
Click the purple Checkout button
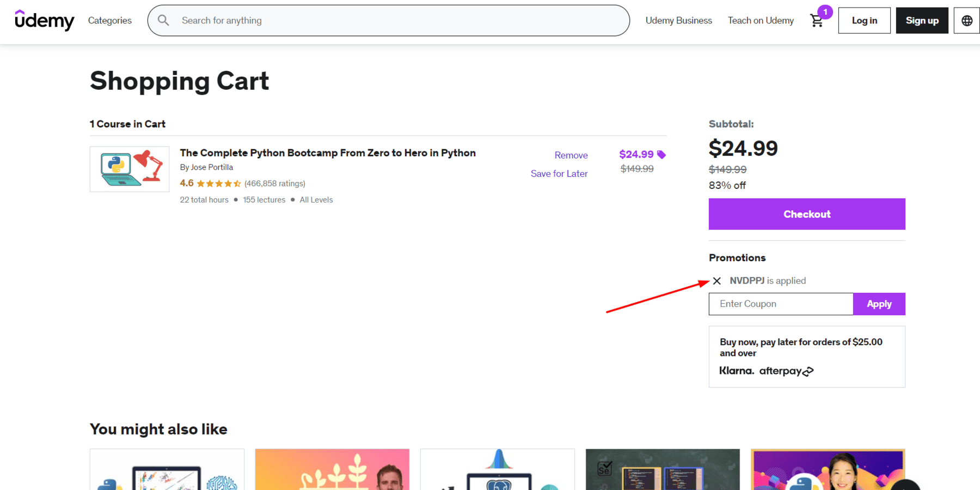point(806,214)
